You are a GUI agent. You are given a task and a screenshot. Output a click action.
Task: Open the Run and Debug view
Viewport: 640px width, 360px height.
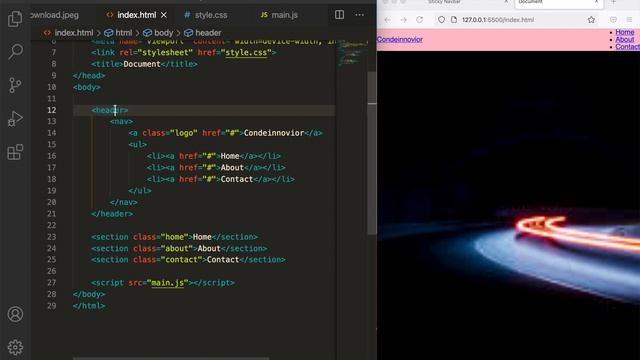click(x=15, y=119)
